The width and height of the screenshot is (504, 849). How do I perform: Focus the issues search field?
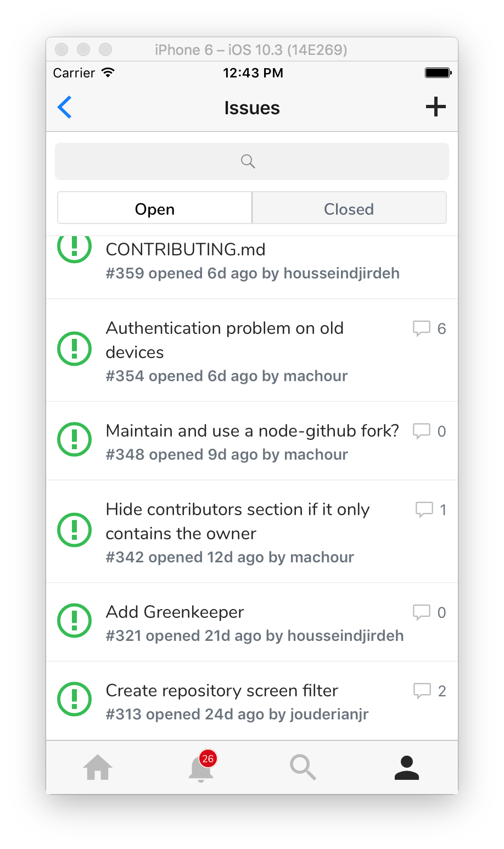[x=252, y=161]
